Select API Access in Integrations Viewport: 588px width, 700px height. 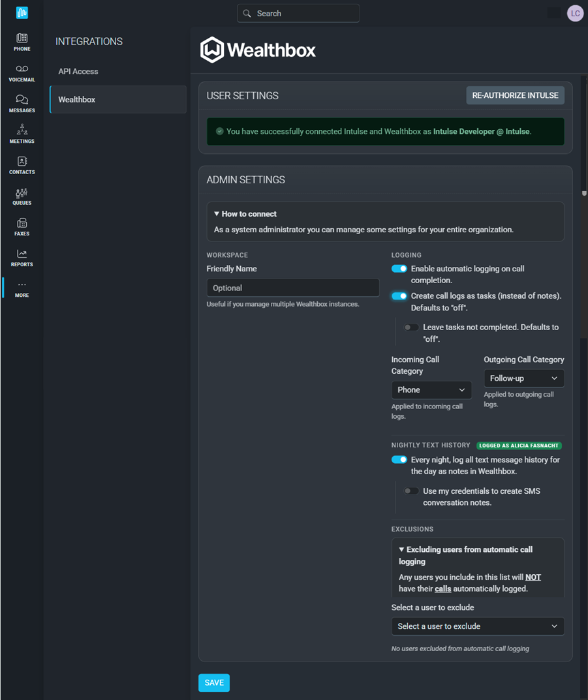click(78, 71)
